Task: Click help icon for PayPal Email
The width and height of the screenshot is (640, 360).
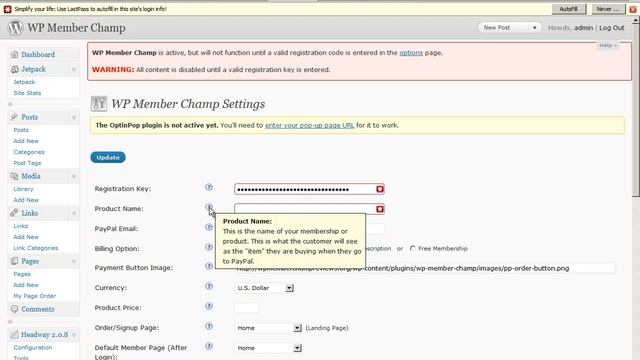Action: pyautogui.click(x=209, y=227)
